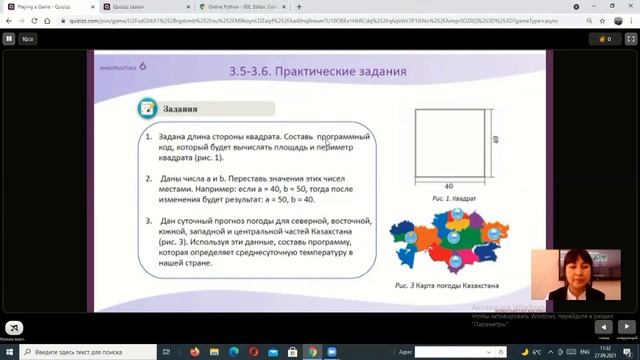Click the Задания pencil icon
The image size is (640, 360).
tap(147, 109)
